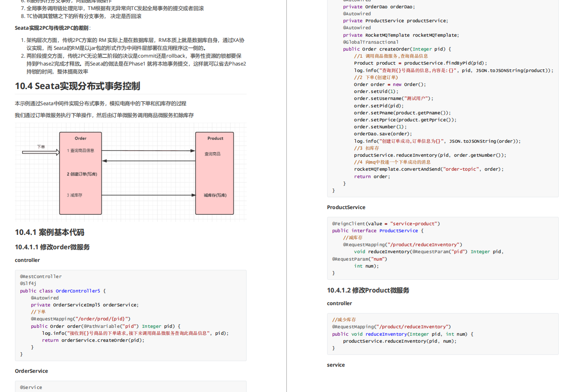Screen dimensions: 561x392
Task: Click the @FeignClient(value = "service-product") line
Action: (x=386, y=224)
